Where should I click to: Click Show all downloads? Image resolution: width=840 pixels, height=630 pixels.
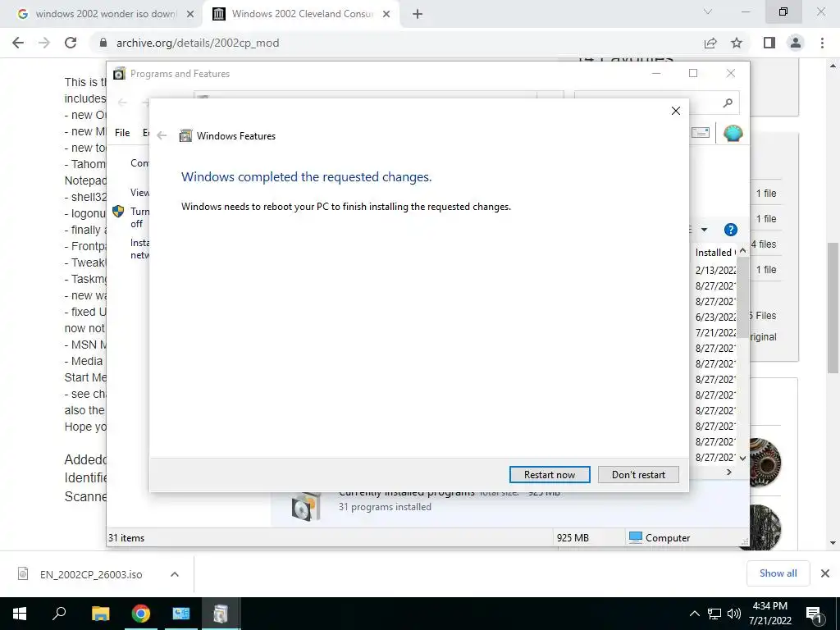778,573
